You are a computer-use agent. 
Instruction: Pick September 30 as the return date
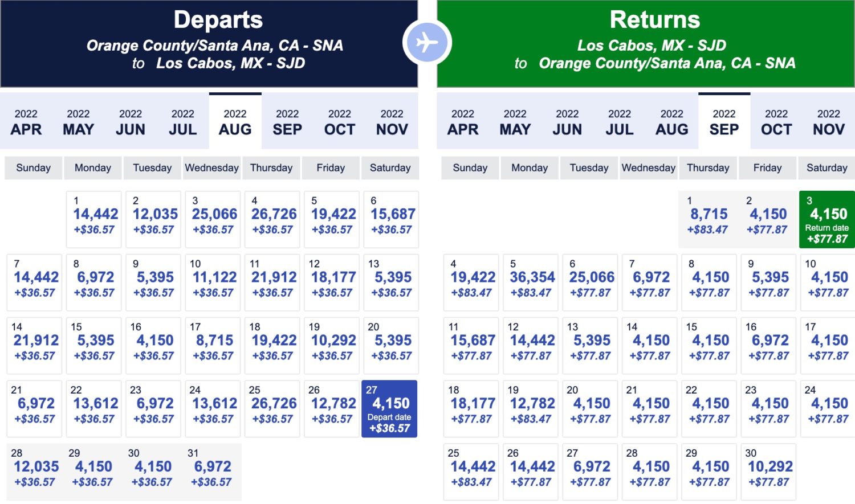pos(767,472)
